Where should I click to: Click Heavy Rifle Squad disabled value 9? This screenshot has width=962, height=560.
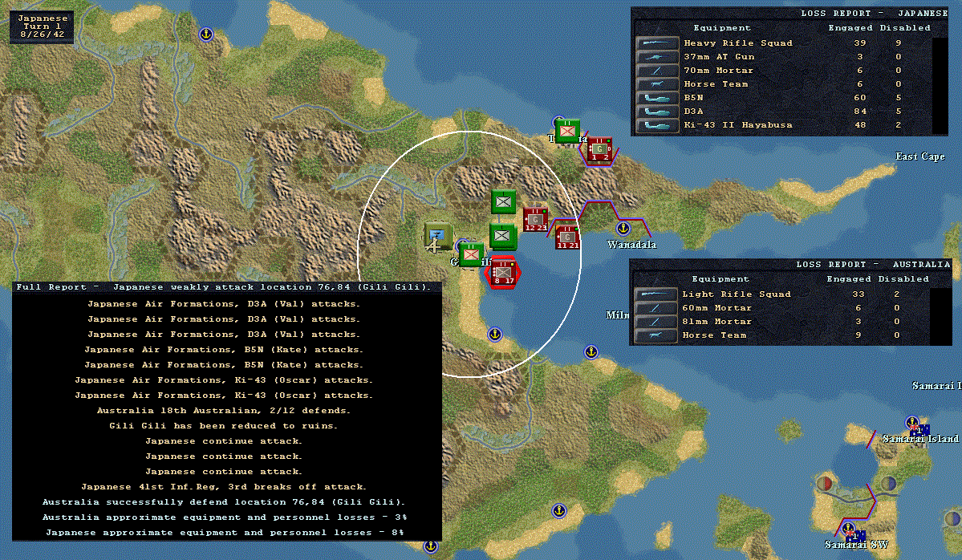click(x=898, y=43)
